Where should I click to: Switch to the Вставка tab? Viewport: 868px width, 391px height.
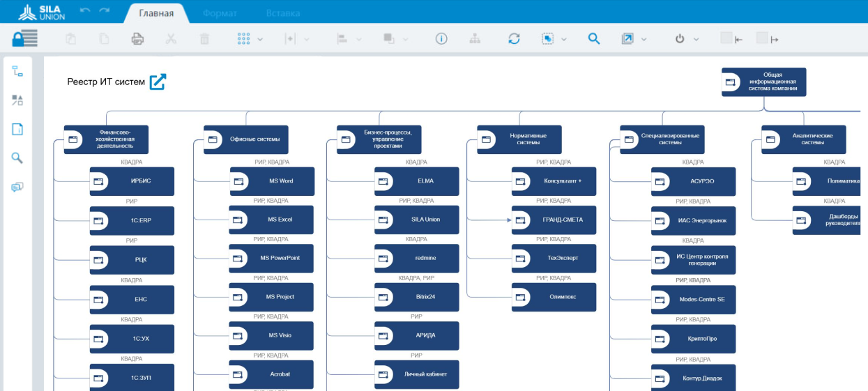pyautogui.click(x=283, y=13)
